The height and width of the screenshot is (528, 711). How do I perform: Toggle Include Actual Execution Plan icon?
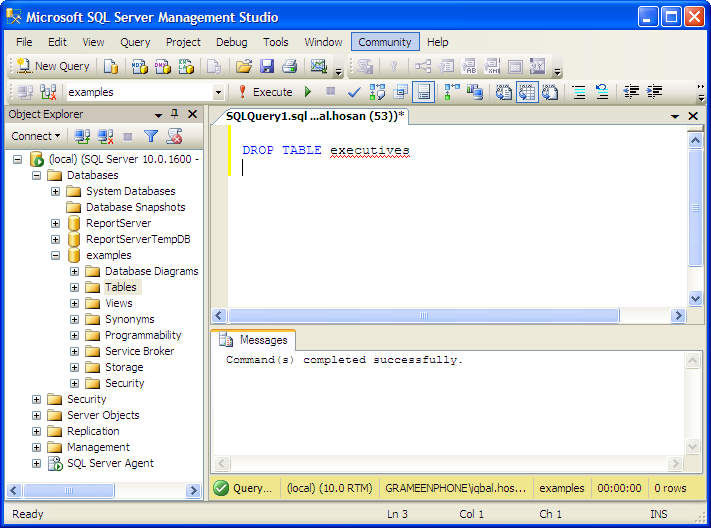point(452,92)
